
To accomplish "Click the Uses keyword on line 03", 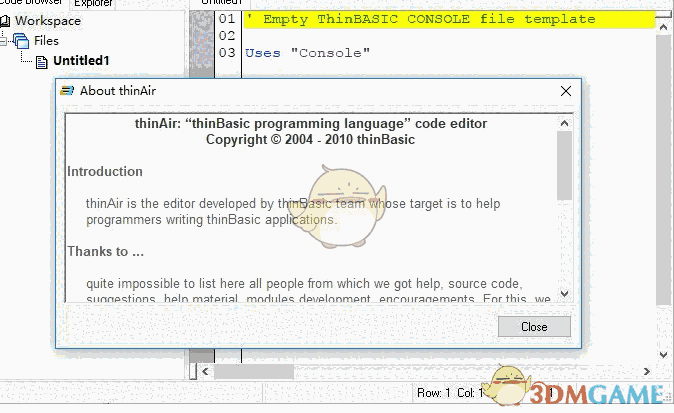I will [x=263, y=53].
